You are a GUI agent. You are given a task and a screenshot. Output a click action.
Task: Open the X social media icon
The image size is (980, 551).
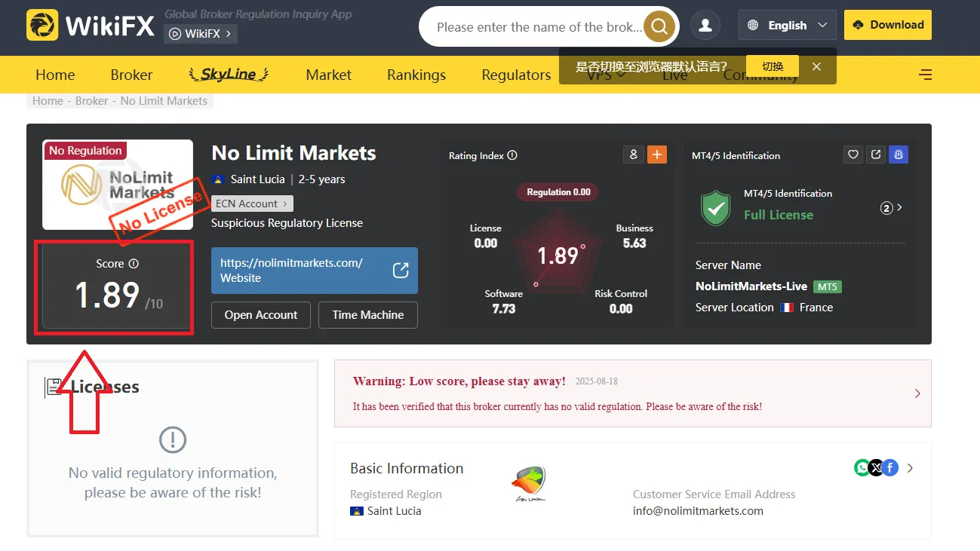tap(875, 467)
